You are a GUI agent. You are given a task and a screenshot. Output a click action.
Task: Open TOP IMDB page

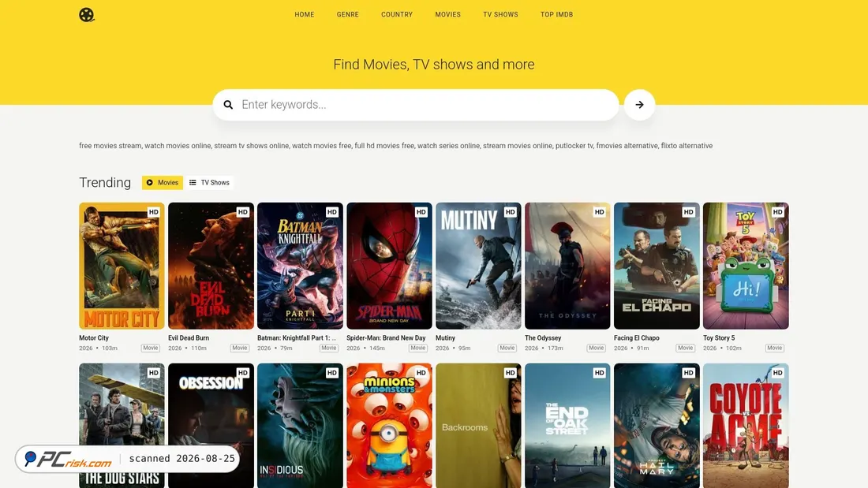click(x=557, y=14)
